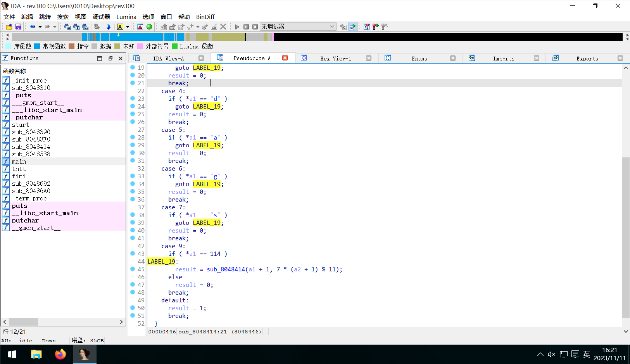Click the pause process toolbar button
Image resolution: width=630 pixels, height=364 pixels.
tap(246, 27)
